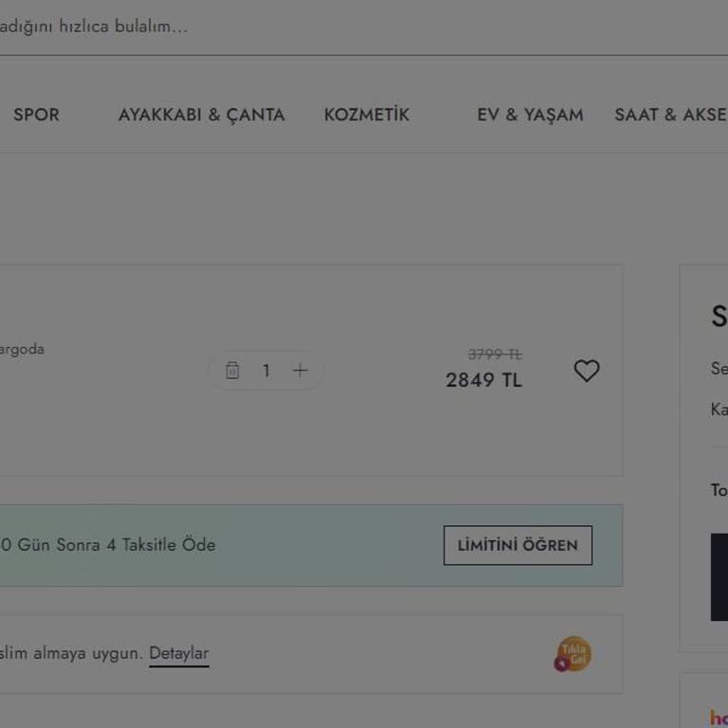The height and width of the screenshot is (728, 728).
Task: Click the quantity value 1
Action: click(x=266, y=371)
